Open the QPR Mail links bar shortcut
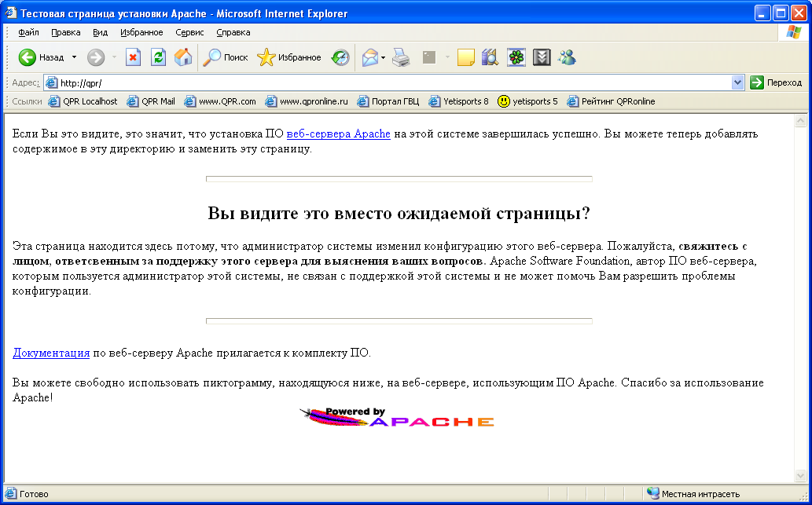Image resolution: width=812 pixels, height=505 pixels. pos(151,101)
